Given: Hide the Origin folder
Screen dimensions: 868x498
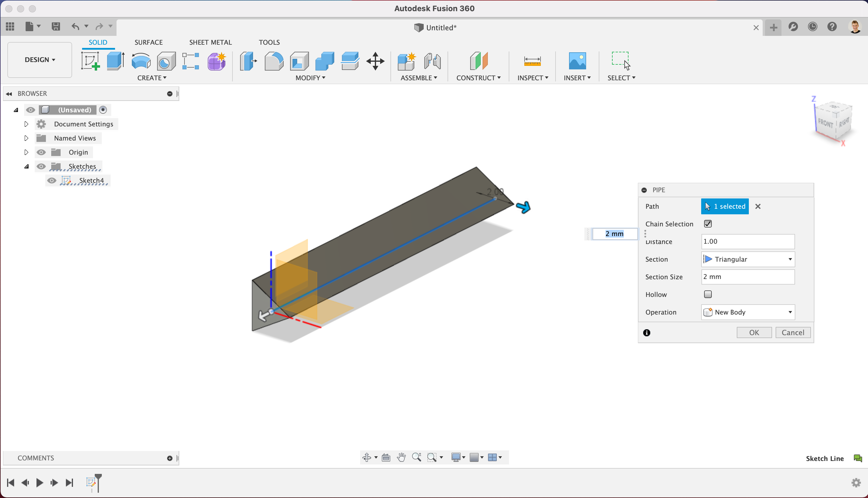Looking at the screenshot, I should (41, 152).
